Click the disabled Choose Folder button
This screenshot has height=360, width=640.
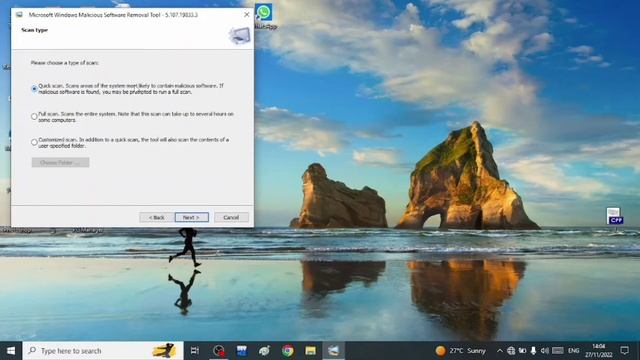(x=60, y=162)
